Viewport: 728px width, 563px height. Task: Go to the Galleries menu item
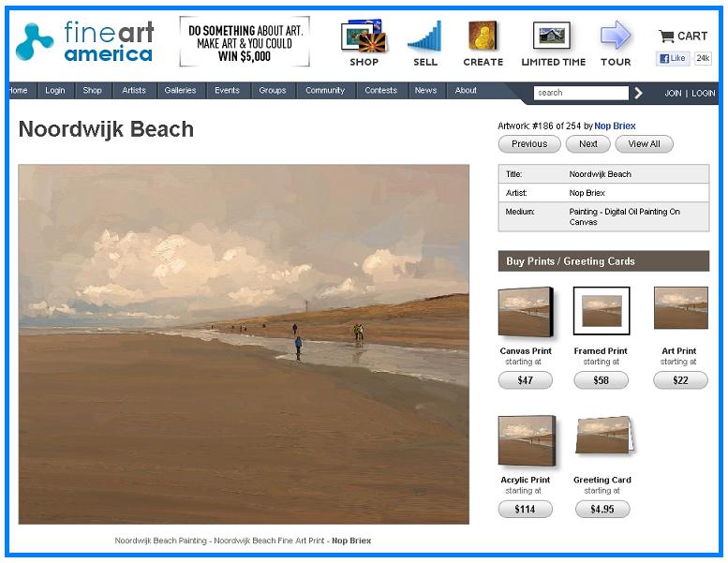[180, 90]
